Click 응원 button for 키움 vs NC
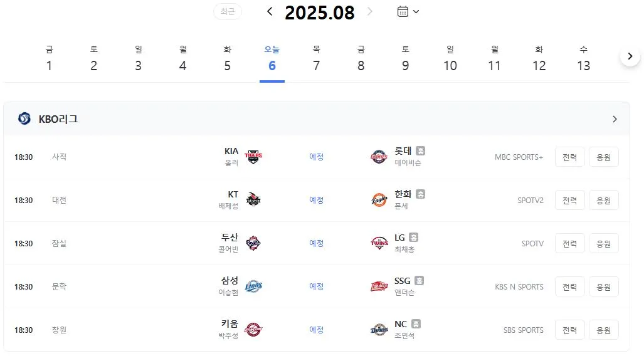This screenshot has height=356, width=644. [x=604, y=330]
